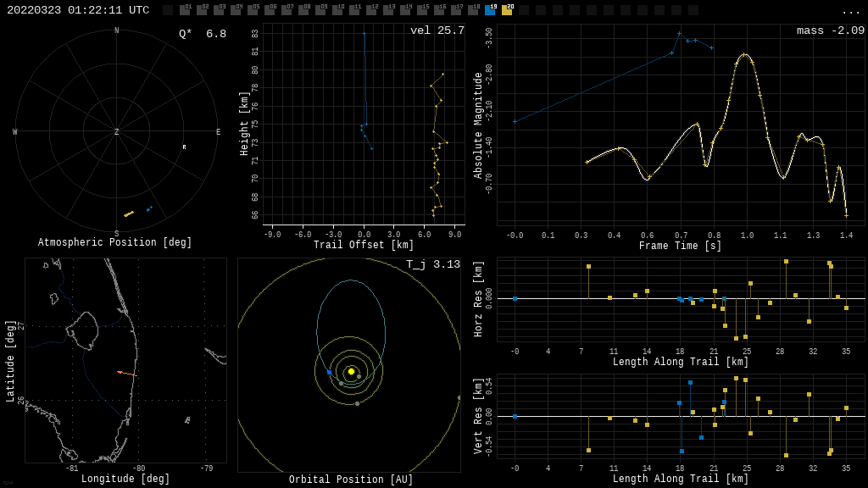Select station square 07 in top bar
Viewport: 868px width, 488px height.
pos(287,10)
